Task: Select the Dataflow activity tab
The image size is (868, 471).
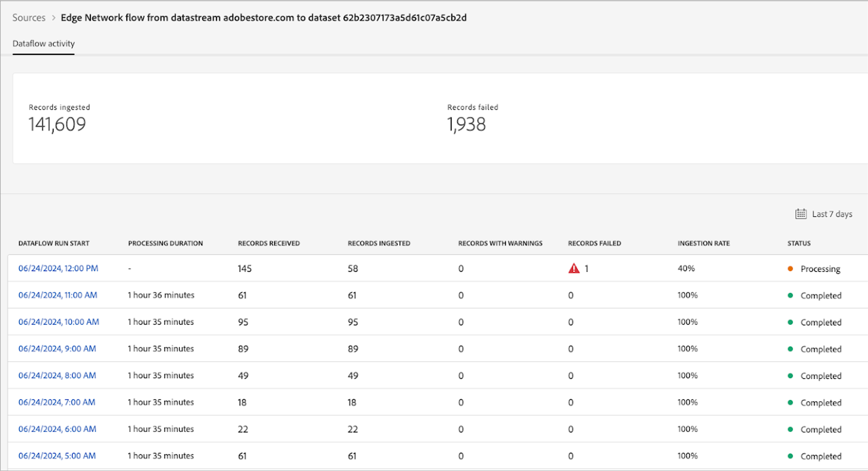Action: (x=43, y=43)
